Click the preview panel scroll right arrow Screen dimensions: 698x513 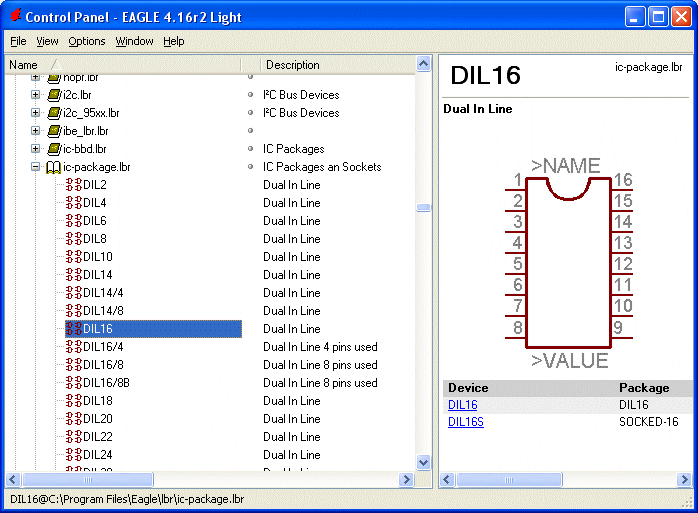[684, 480]
